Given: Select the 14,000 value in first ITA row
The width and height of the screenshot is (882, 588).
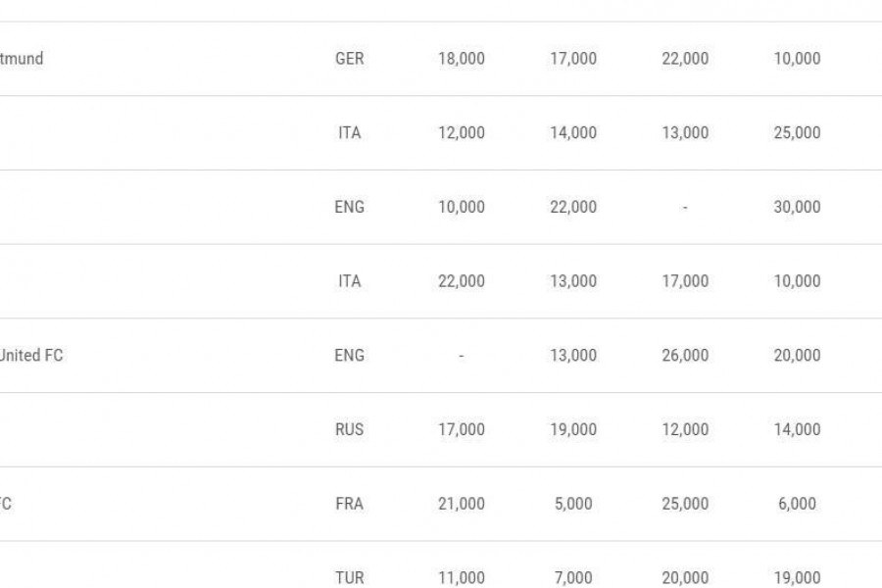Looking at the screenshot, I should (573, 133).
